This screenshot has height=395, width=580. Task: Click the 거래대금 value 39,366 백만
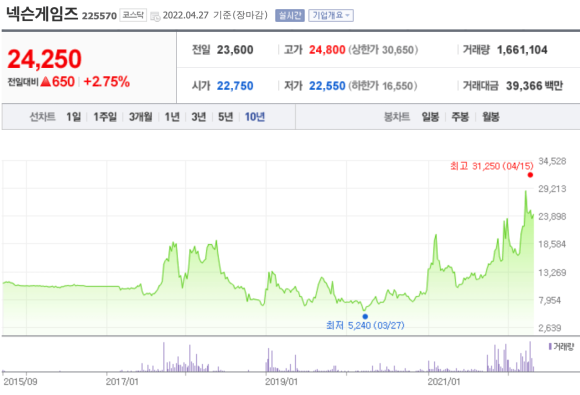534,86
